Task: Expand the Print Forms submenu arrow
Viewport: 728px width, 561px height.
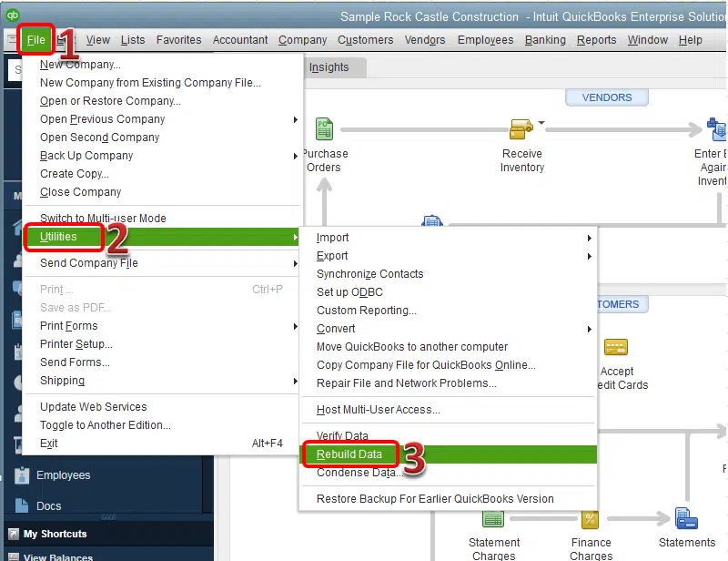Action: [x=295, y=326]
